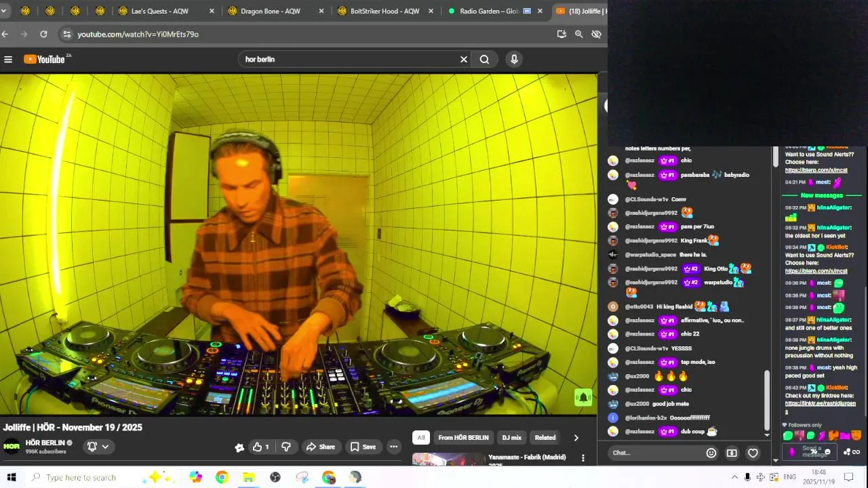868x488 pixels.
Task: Clear the 'hor berlin' search text
Action: [x=464, y=60]
